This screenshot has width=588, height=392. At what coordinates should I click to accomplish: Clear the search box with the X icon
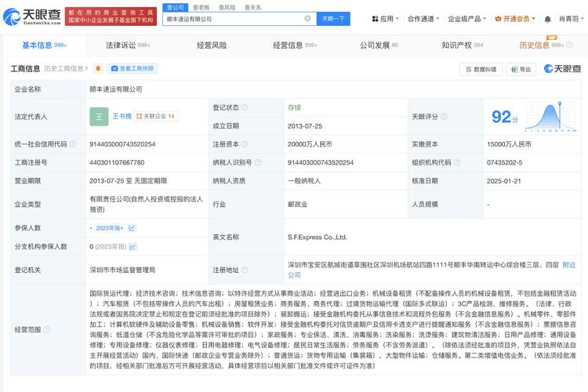[x=307, y=17]
